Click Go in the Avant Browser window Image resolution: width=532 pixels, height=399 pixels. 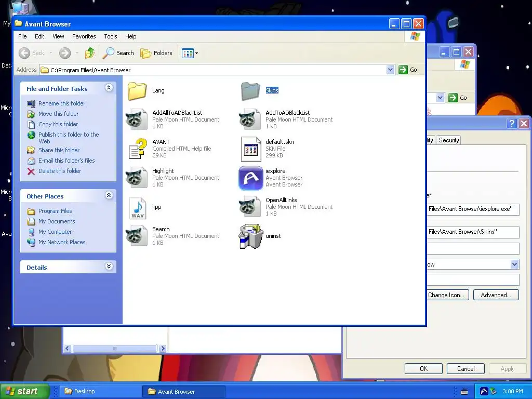coord(408,70)
